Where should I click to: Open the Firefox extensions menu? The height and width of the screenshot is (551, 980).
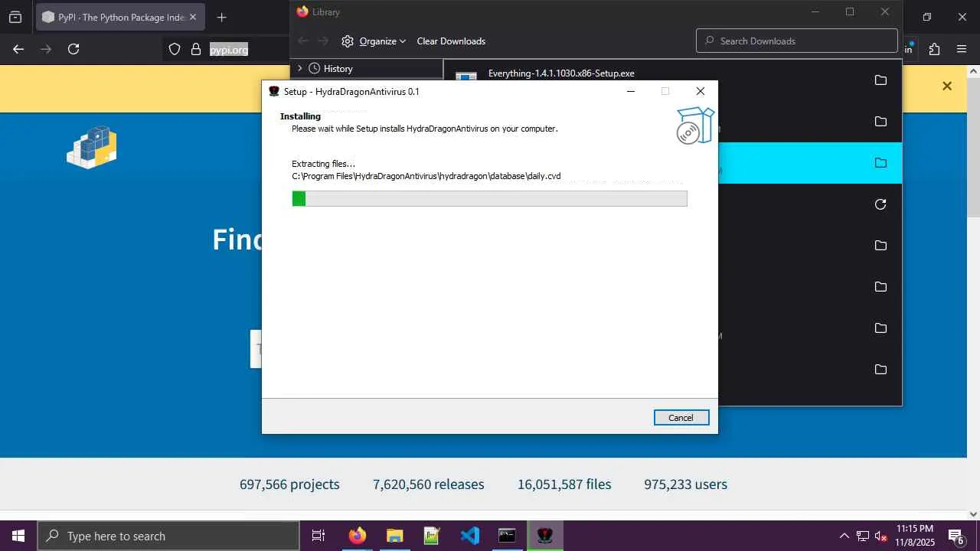[934, 49]
